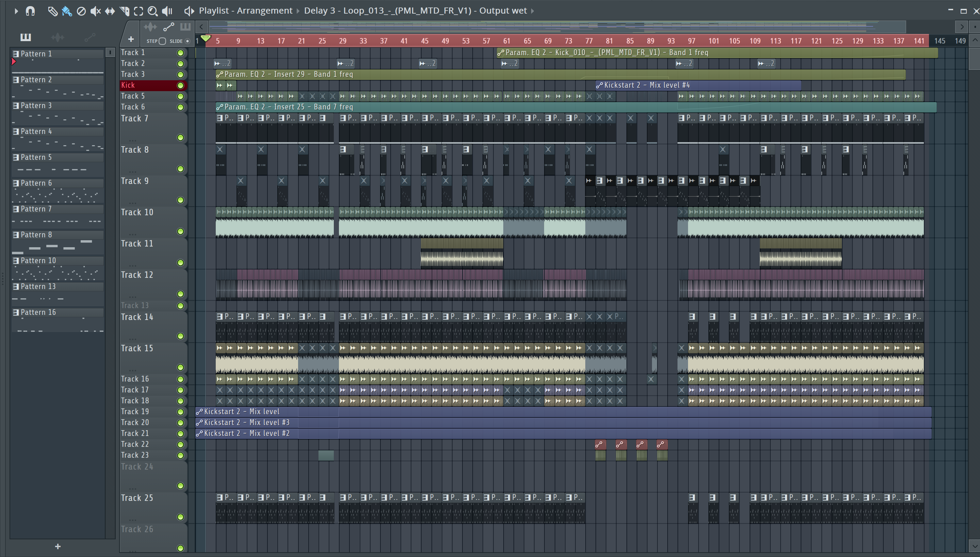Show pattern clips in the picker panel
The image size is (980, 557).
(26, 37)
